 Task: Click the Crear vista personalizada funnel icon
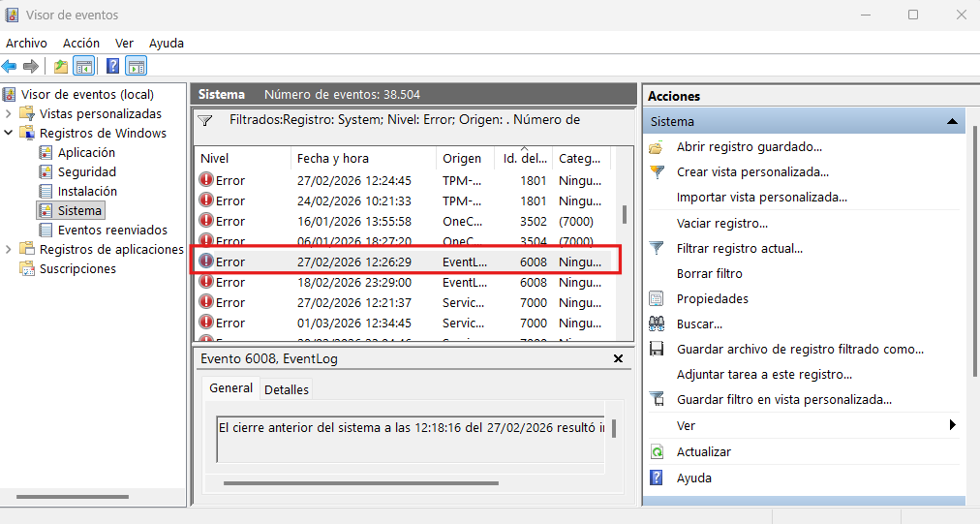coord(657,172)
